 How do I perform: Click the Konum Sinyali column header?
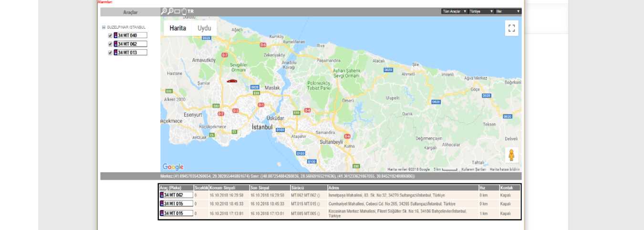tap(229, 188)
